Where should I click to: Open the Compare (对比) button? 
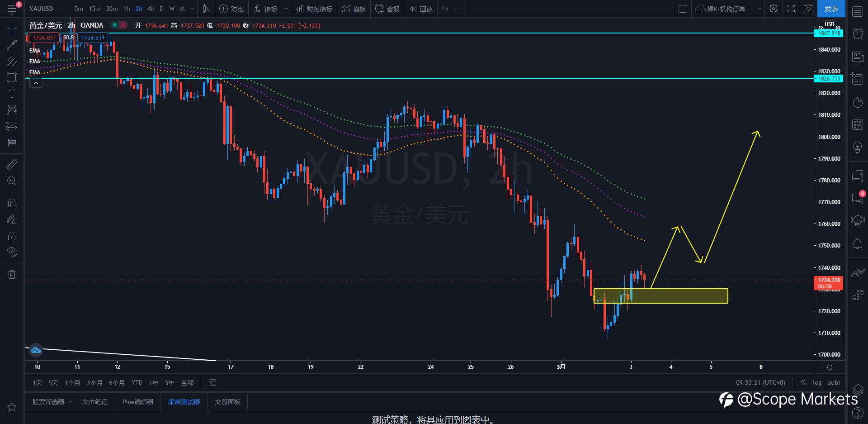231,9
